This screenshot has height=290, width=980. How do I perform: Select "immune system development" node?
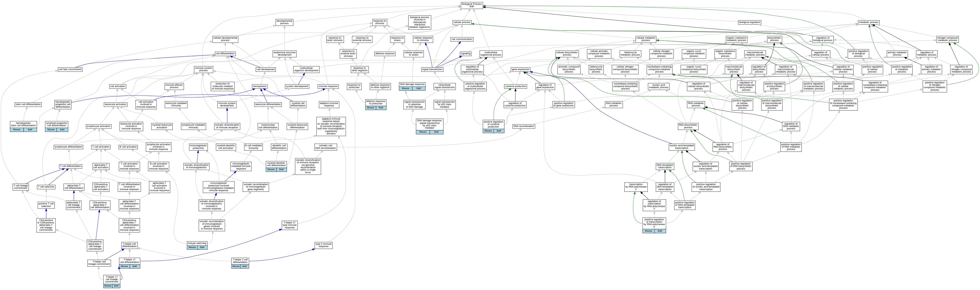tap(227, 104)
